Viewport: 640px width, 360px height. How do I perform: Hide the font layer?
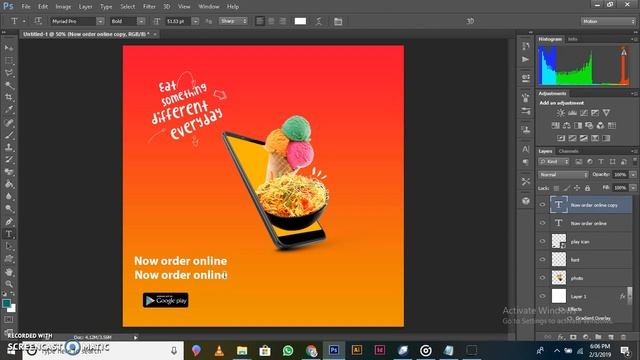(x=542, y=259)
